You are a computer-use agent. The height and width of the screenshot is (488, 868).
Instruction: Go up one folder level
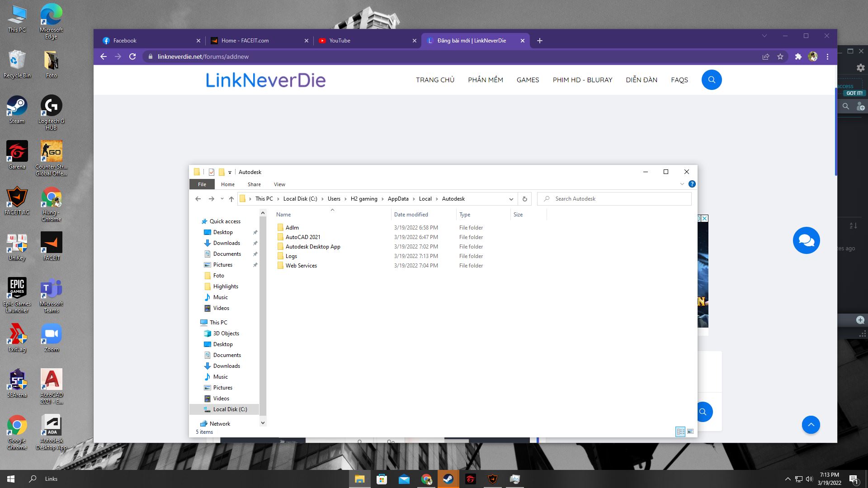coord(231,199)
